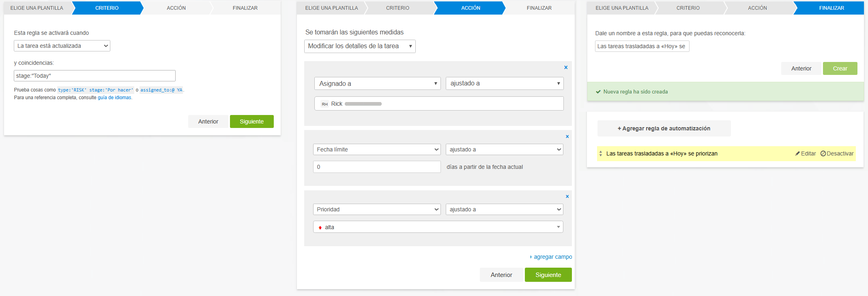Expand the 'Fecha límite' field selector
The width and height of the screenshot is (868, 296).
click(x=377, y=150)
